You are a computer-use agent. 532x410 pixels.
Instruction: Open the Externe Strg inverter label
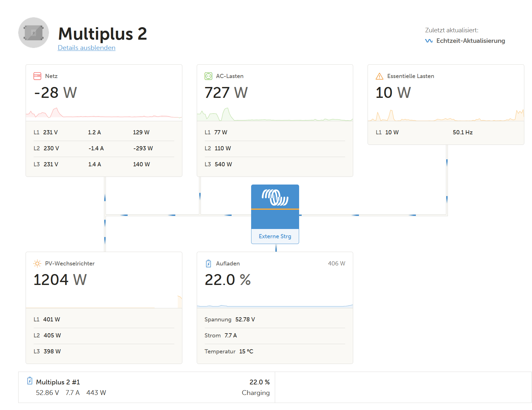(x=275, y=236)
